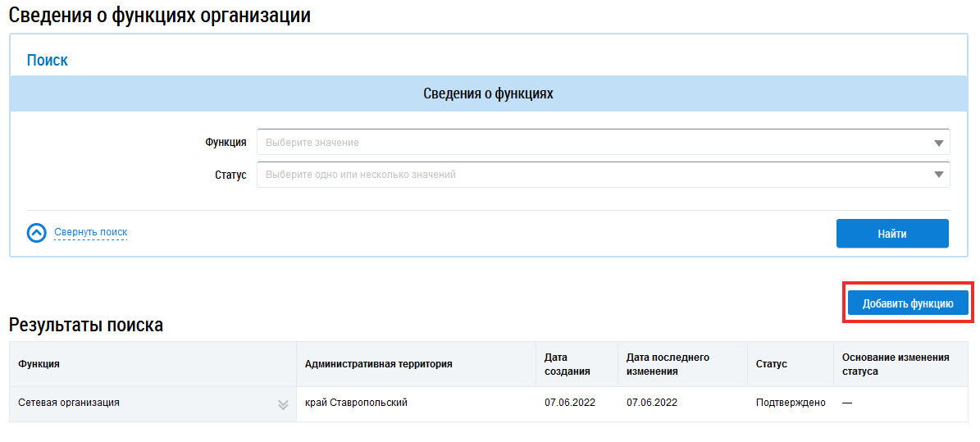Click the last modification date value in row
Image resolution: width=980 pixels, height=442 pixels.
[652, 403]
